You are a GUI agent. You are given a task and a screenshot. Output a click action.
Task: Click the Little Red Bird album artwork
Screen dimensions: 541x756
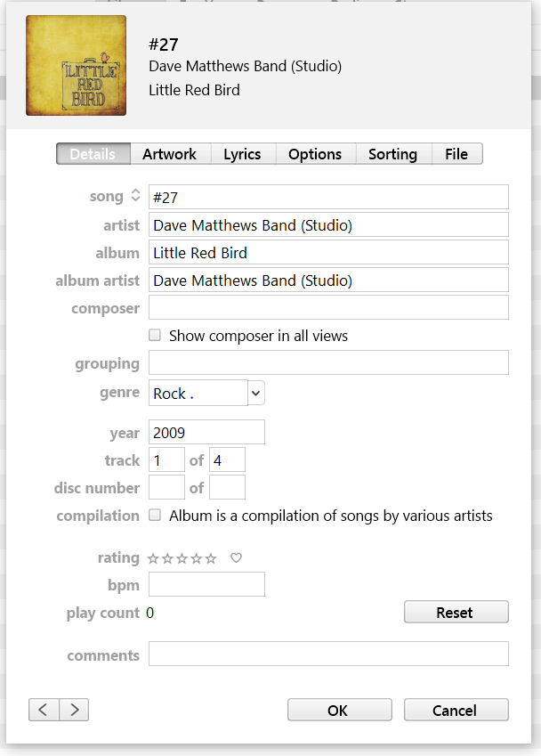(x=77, y=65)
